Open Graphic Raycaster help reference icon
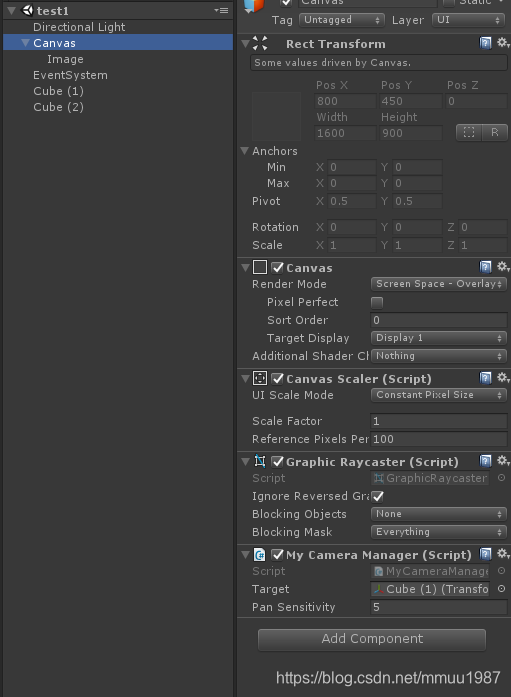511x697 pixels. pyautogui.click(x=485, y=461)
